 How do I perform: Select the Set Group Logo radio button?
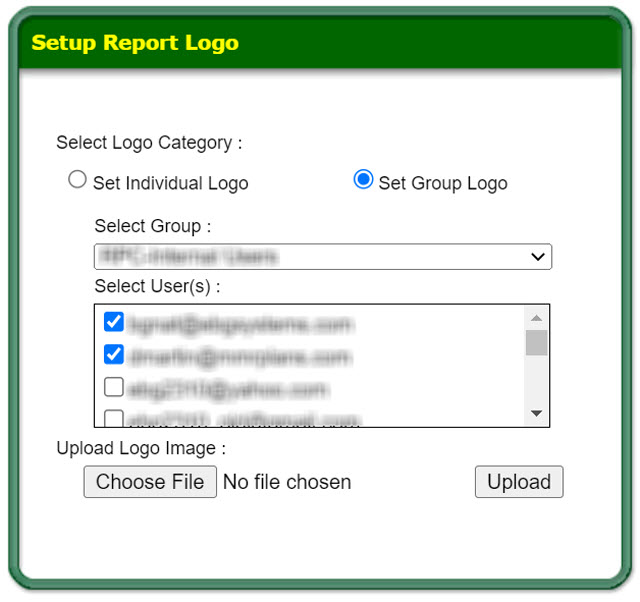[363, 180]
